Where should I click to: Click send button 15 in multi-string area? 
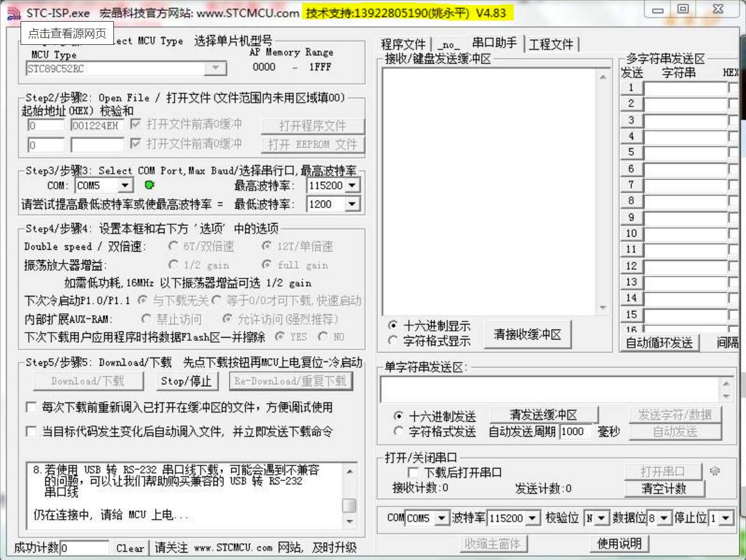click(631, 315)
